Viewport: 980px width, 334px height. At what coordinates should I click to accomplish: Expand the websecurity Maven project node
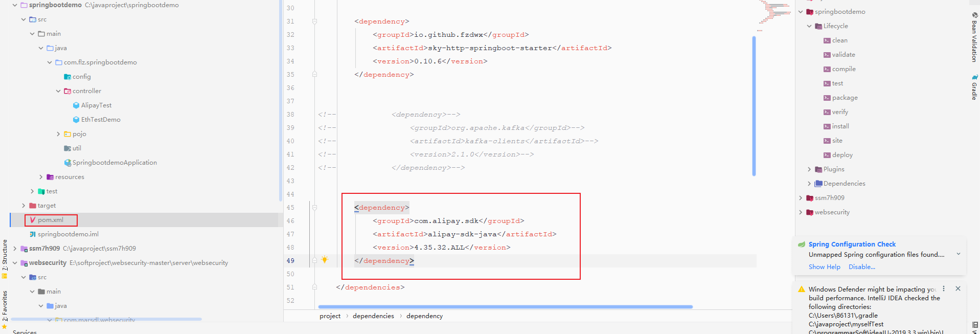(x=801, y=212)
